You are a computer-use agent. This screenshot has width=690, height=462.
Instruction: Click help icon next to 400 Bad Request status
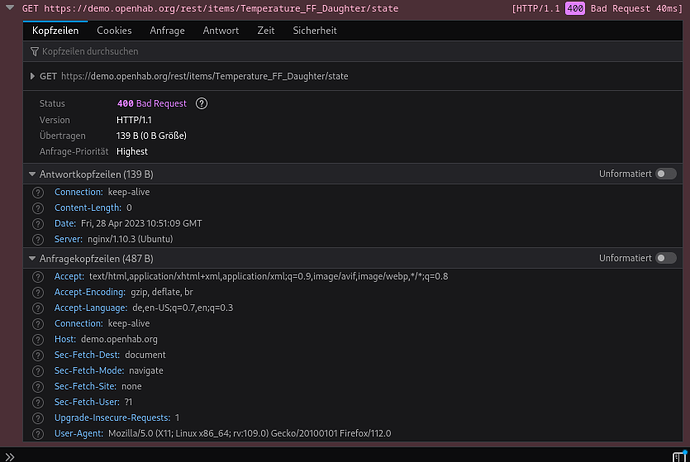click(x=201, y=104)
